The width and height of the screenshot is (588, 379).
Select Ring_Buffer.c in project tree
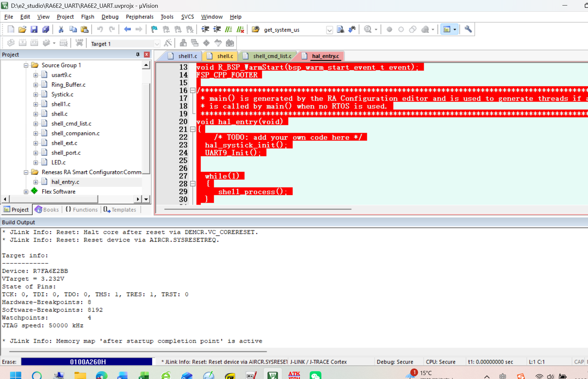68,85
